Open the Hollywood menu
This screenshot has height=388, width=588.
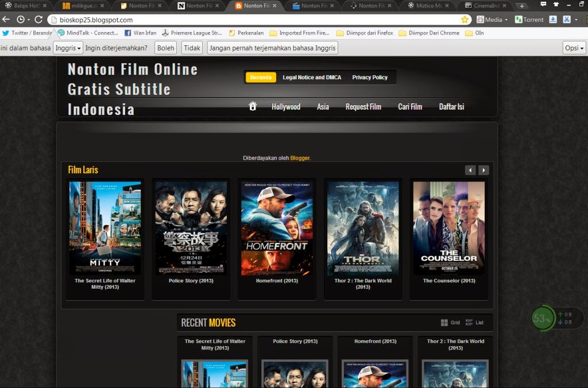coord(286,107)
